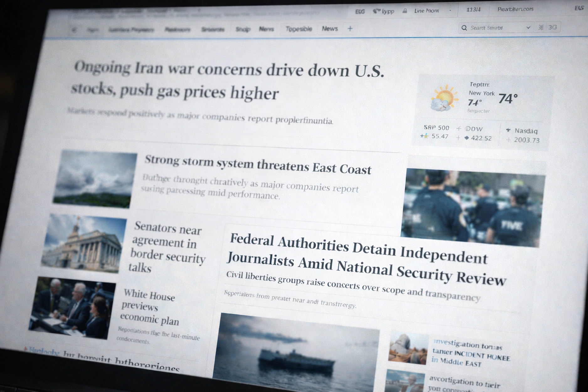Click the back arrow icon in the navigation bar
This screenshot has width=588, height=392.
74,30
